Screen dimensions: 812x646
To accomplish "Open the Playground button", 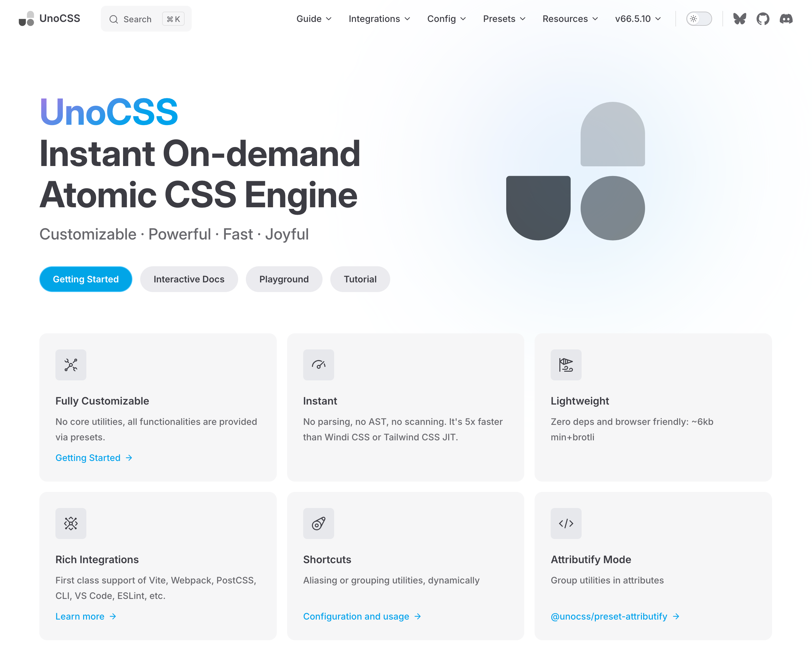I will coord(284,279).
